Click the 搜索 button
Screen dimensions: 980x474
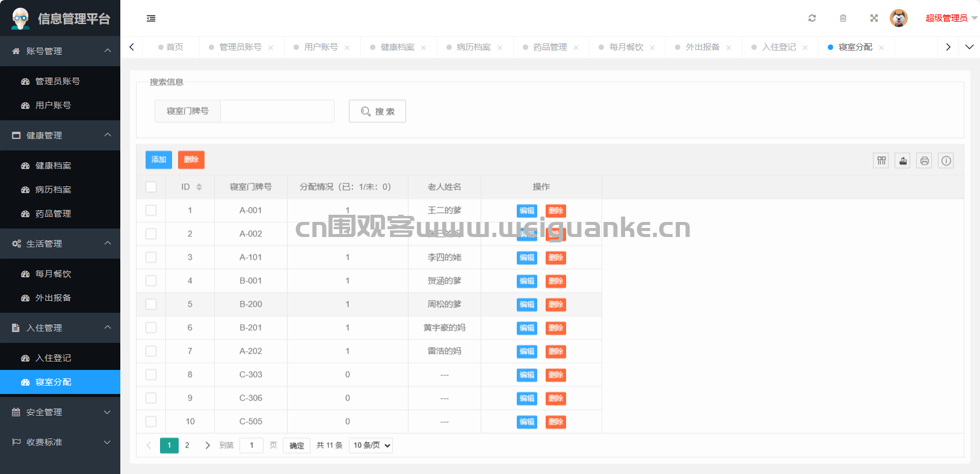[x=377, y=111]
